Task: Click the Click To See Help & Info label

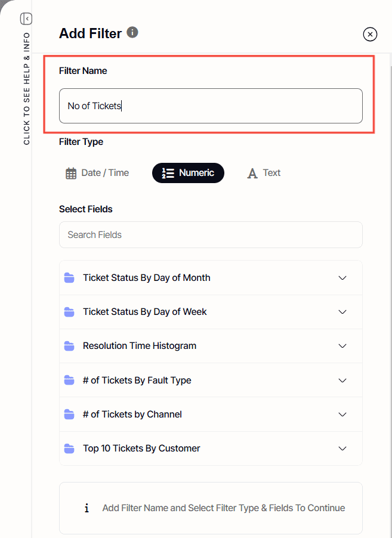Action: click(27, 88)
